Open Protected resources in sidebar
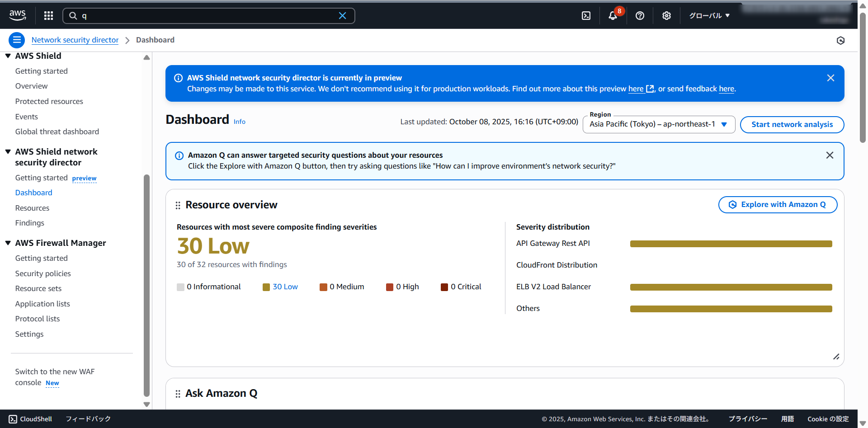This screenshot has width=868, height=428. (x=49, y=102)
